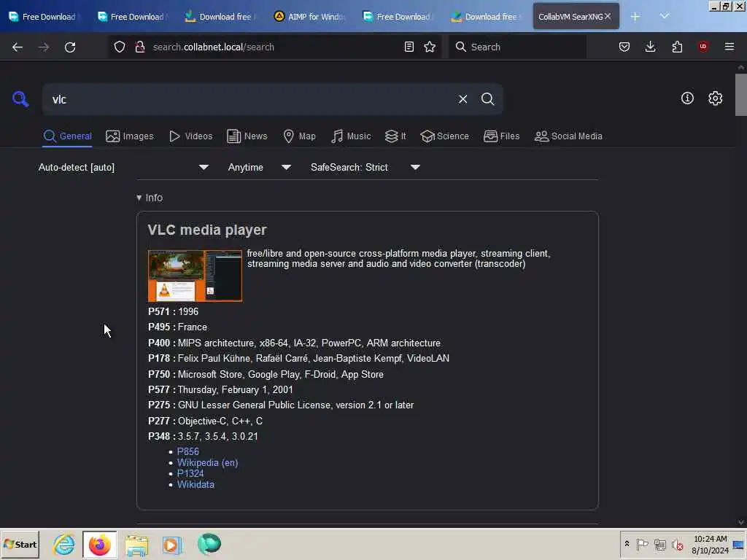Select the General search category
This screenshot has width=747, height=560.
click(67, 136)
